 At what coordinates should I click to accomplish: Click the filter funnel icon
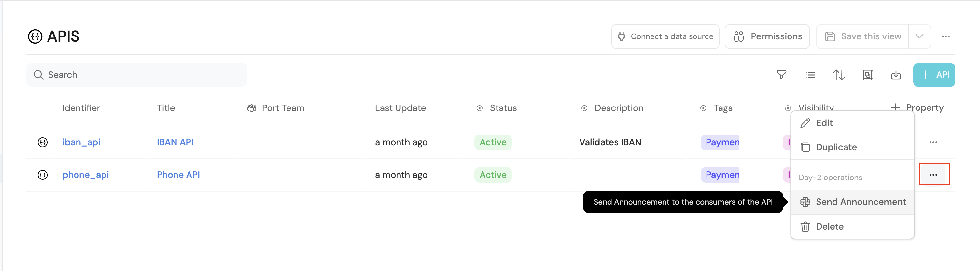click(781, 75)
